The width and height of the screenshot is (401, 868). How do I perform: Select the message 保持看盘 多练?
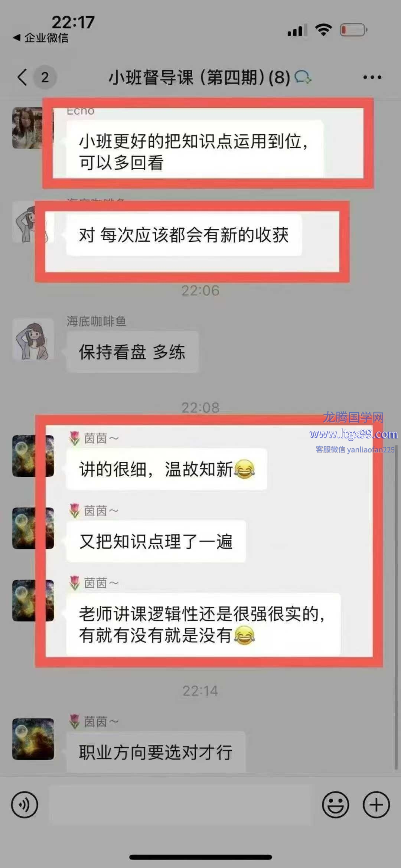(133, 352)
